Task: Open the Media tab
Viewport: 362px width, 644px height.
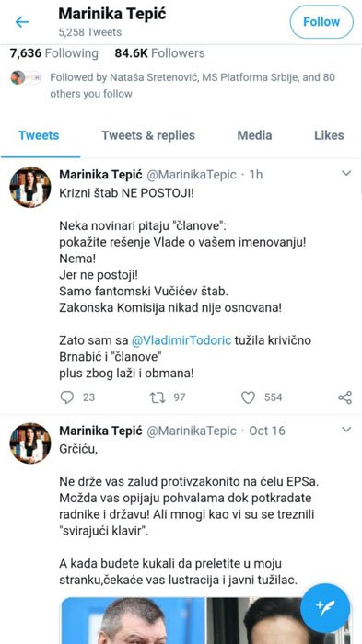Action: 254,135
